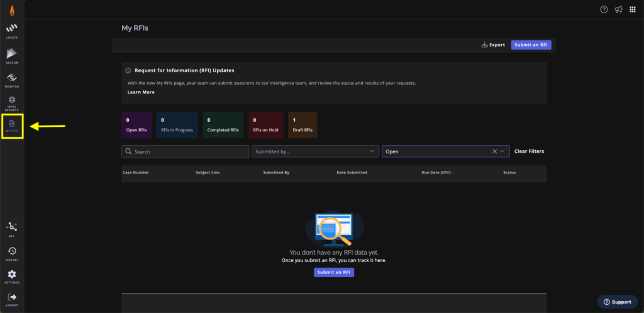
Task: Select the Draft RFIs card
Action: click(303, 124)
